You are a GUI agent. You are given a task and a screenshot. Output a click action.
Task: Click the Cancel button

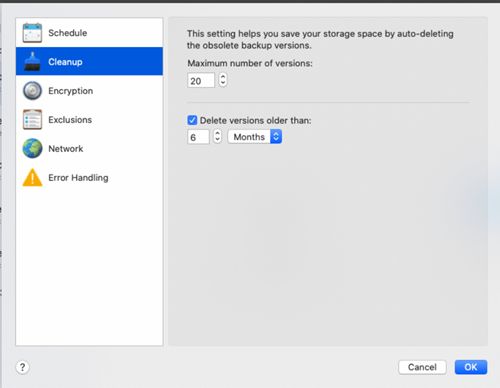pos(422,367)
